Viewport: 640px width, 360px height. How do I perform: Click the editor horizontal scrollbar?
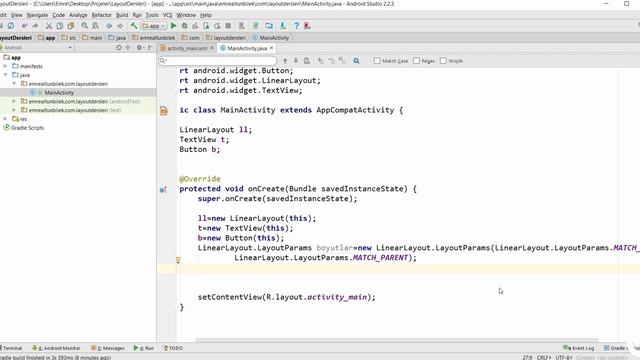pos(397,340)
